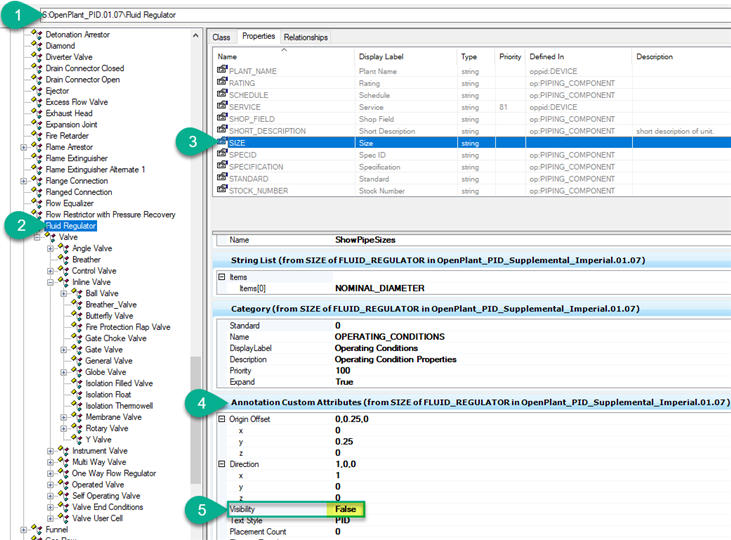This screenshot has height=540, width=731.
Task: Click the Text Style PID value
Action: point(342,520)
